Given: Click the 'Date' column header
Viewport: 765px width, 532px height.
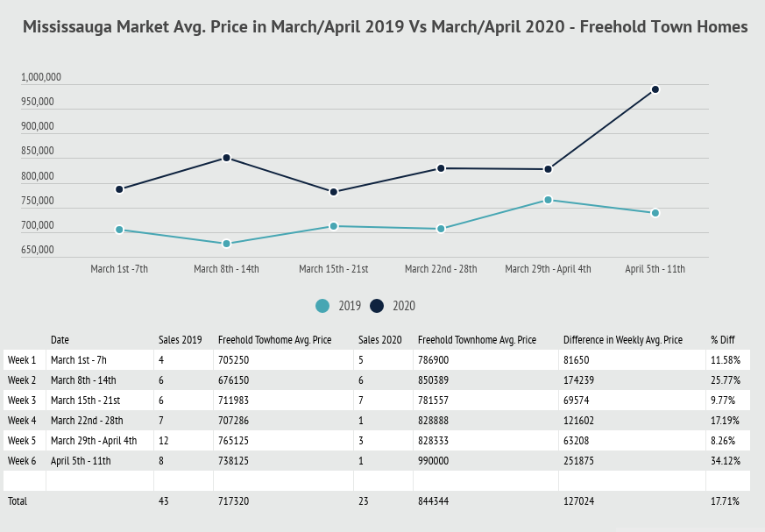Looking at the screenshot, I should pyautogui.click(x=60, y=340).
